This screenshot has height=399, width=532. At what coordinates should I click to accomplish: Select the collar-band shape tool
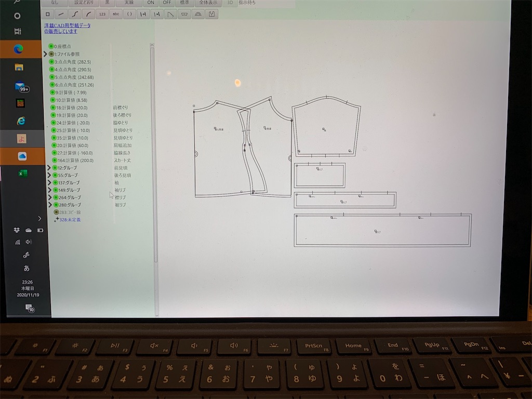(184, 14)
